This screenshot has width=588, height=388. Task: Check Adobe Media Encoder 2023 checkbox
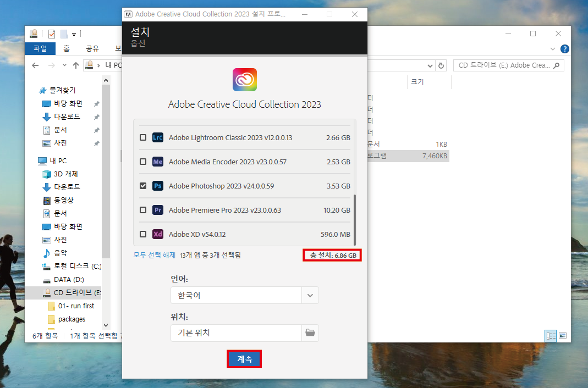coord(143,162)
